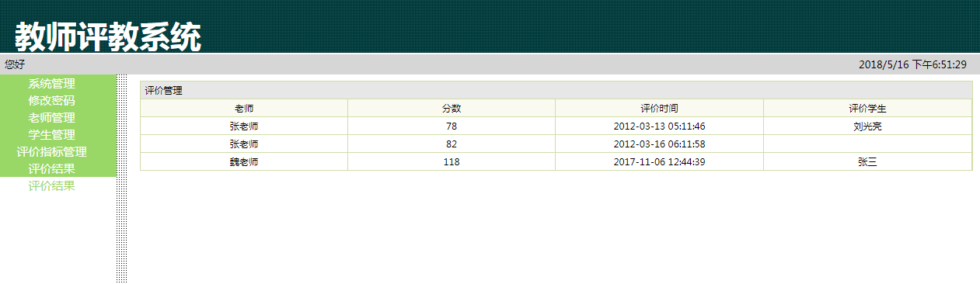Viewport: 980px width, 284px height.
Task: Click the time 2012-03-16 06:11:58
Action: (659, 144)
